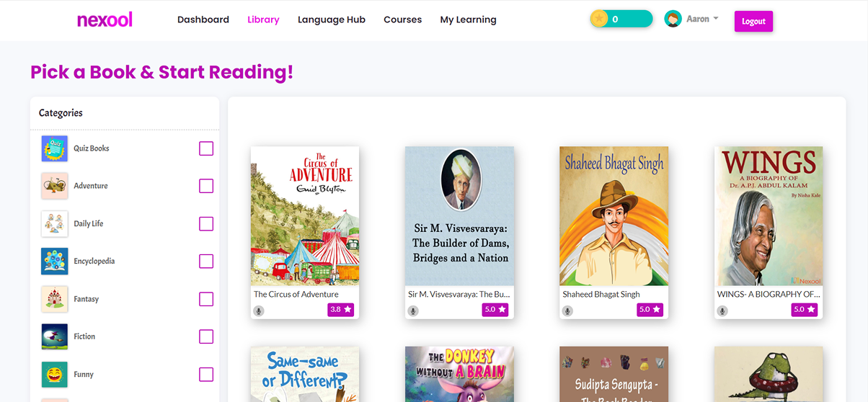Screen dimensions: 868x402
Task: Open the Courses page
Action: point(402,19)
